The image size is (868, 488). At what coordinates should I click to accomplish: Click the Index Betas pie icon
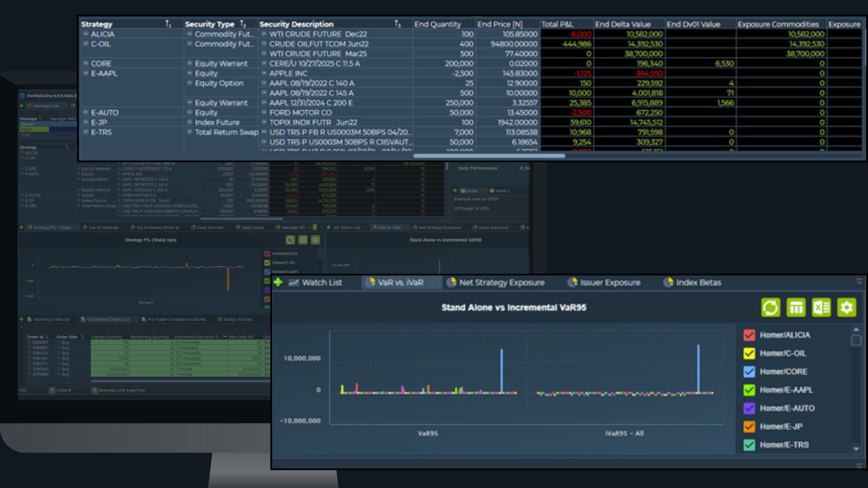coord(668,282)
